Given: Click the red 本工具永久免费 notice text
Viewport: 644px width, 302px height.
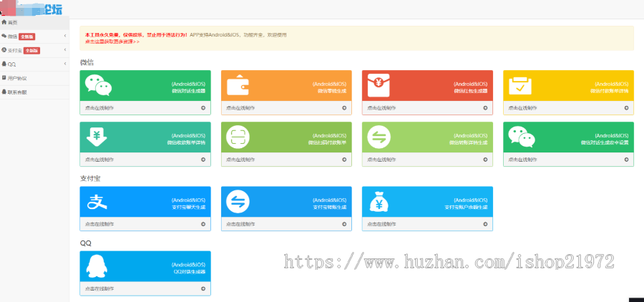Looking at the screenshot, I should click(x=137, y=35).
